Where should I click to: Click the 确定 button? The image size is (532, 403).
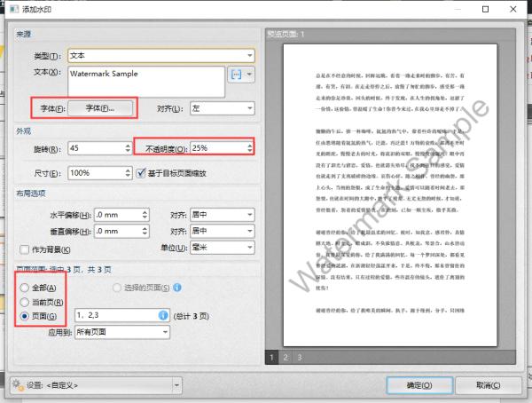(421, 384)
